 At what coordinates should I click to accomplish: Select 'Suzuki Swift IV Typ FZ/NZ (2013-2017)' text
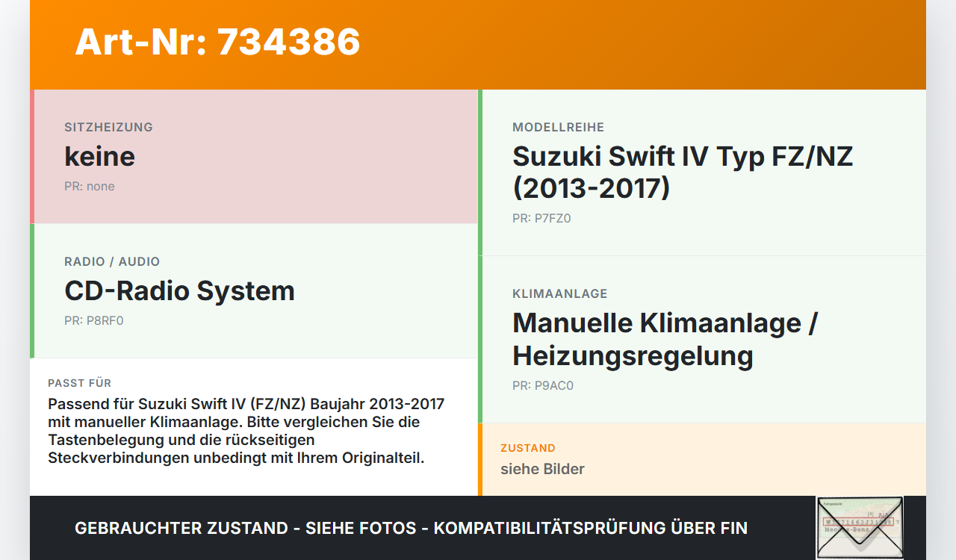[683, 172]
